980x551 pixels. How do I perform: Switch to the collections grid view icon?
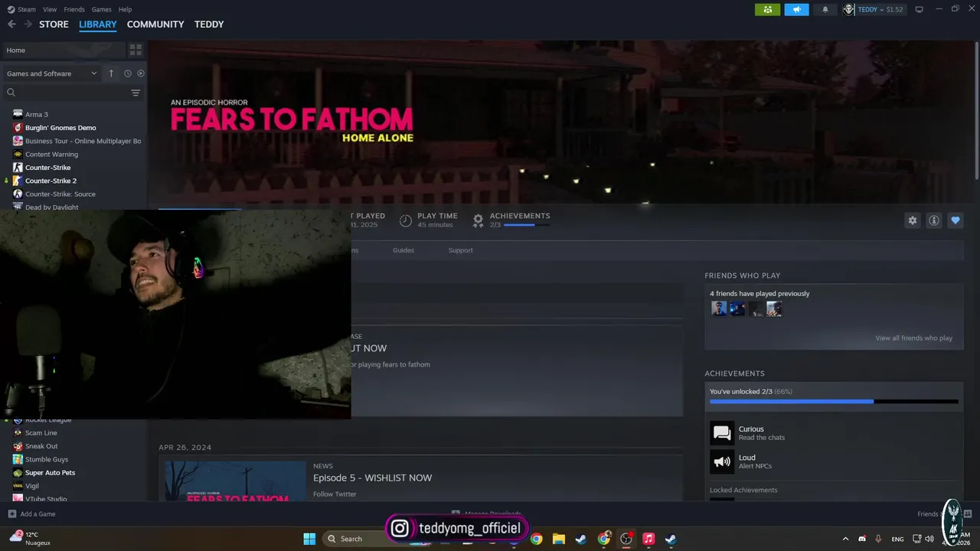136,50
